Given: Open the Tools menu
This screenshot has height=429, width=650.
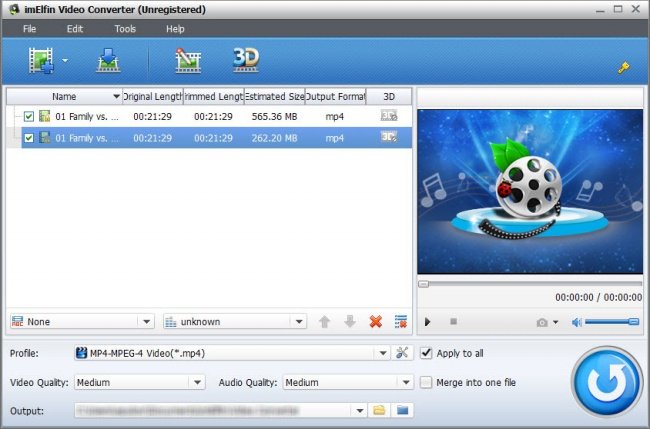Looking at the screenshot, I should point(125,29).
